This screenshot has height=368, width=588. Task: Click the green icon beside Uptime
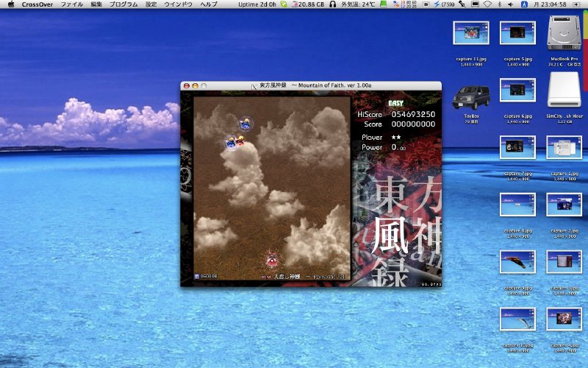(284, 4)
